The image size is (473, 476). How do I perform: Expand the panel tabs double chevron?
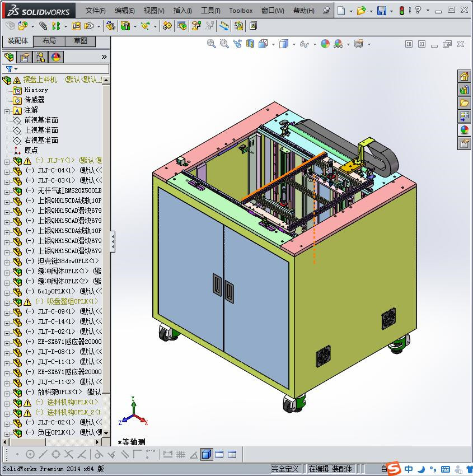click(x=104, y=57)
